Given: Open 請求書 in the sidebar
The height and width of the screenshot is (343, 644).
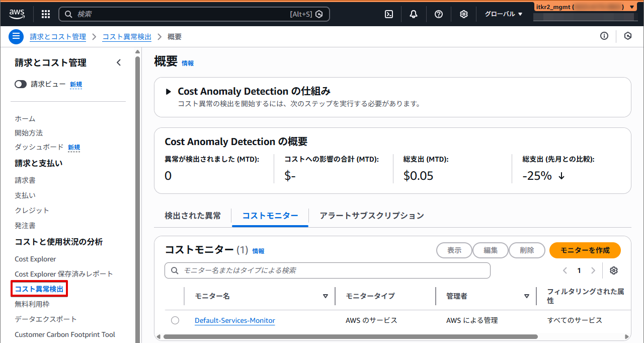Looking at the screenshot, I should click(x=25, y=180).
